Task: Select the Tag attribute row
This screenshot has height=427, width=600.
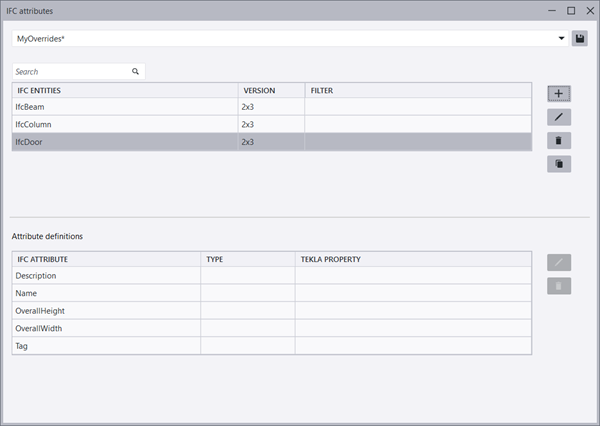Action: (272, 346)
